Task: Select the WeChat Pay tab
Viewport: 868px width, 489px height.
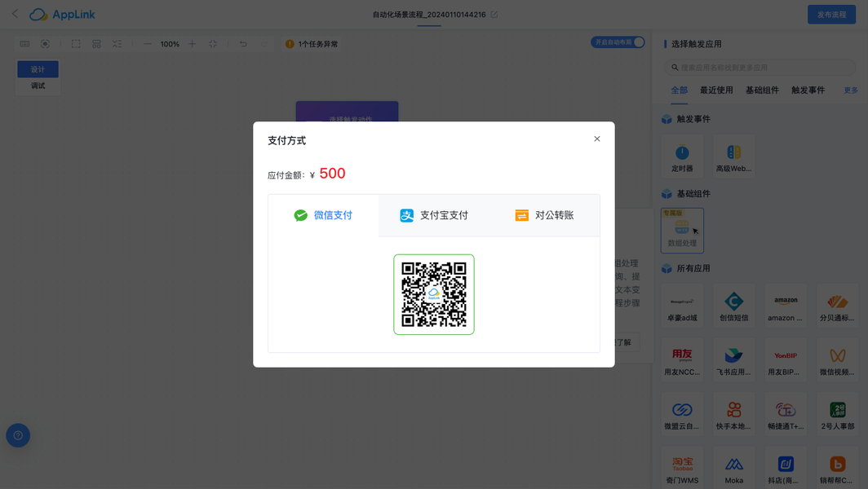Action: pyautogui.click(x=323, y=215)
